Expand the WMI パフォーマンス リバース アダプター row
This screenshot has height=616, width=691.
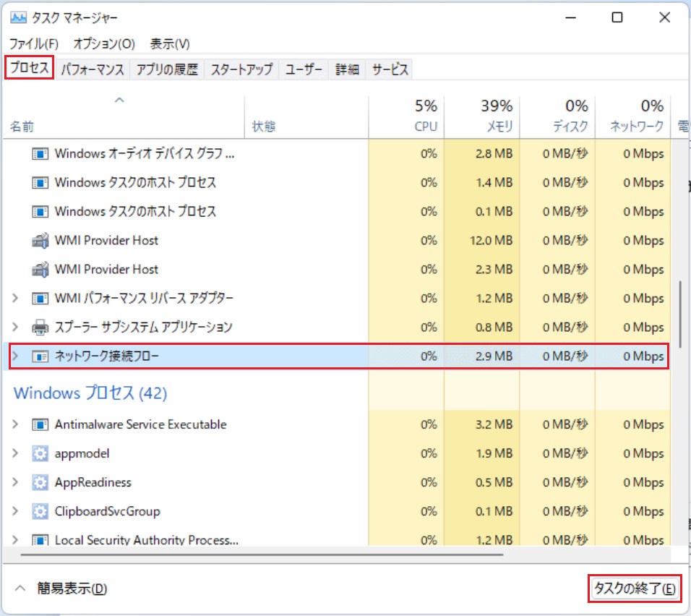[x=15, y=299]
